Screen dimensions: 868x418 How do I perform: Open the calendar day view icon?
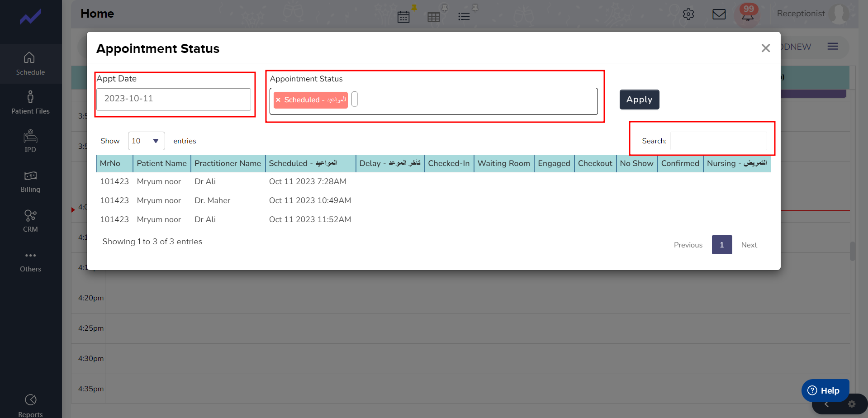tap(403, 17)
